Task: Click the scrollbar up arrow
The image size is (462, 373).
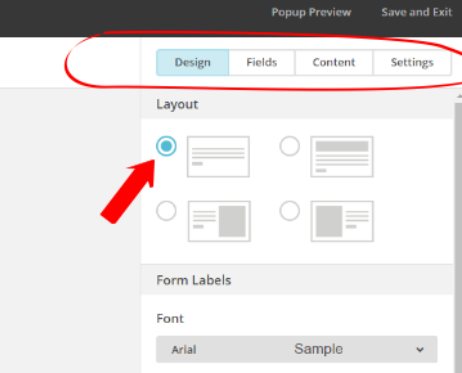Action: (459, 96)
